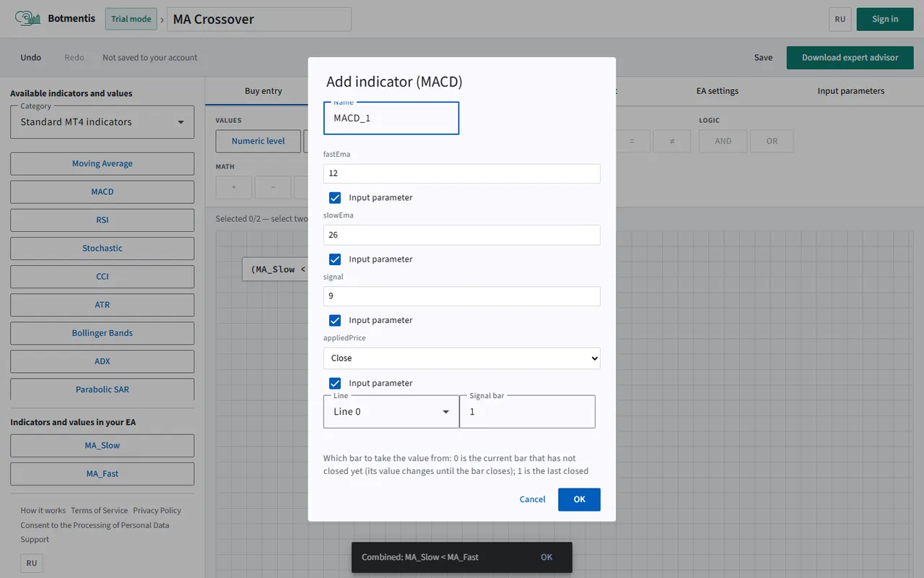924x578 pixels.
Task: Switch to the Buy entry tab
Action: coord(263,91)
